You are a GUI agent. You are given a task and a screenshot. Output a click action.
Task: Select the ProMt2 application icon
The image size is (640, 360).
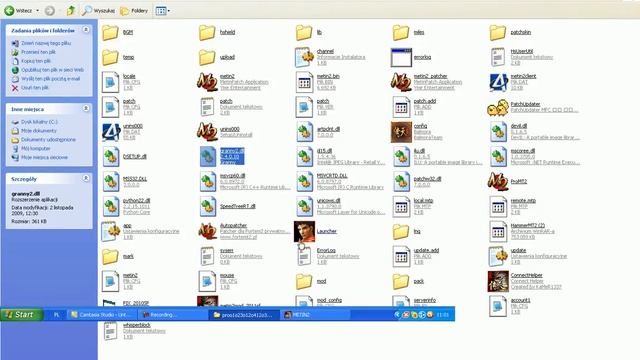click(498, 182)
